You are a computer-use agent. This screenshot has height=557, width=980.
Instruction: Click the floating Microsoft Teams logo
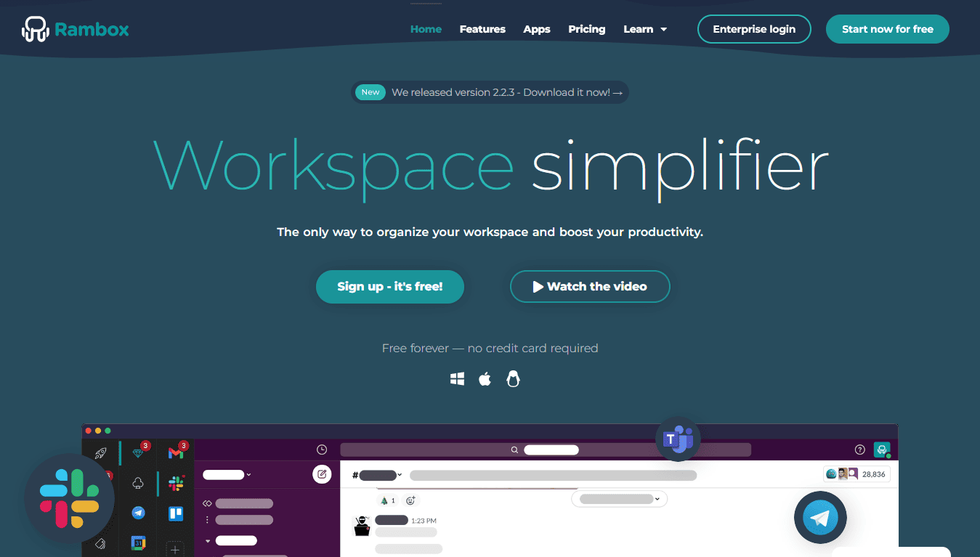point(679,439)
